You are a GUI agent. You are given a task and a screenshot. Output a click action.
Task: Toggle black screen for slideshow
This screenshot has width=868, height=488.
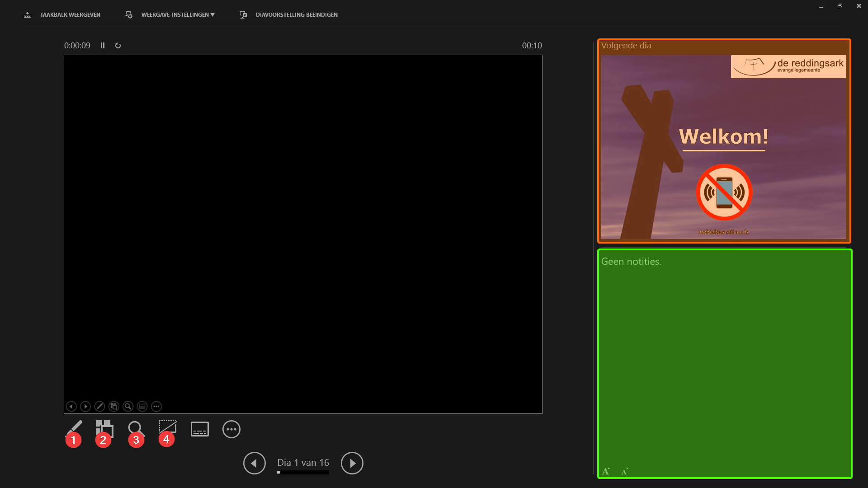click(x=168, y=427)
